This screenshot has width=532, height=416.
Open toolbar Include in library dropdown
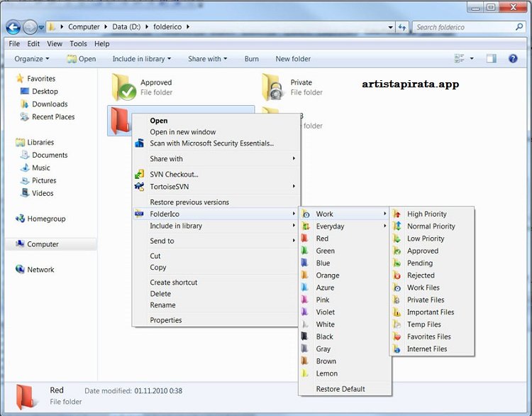(x=142, y=59)
